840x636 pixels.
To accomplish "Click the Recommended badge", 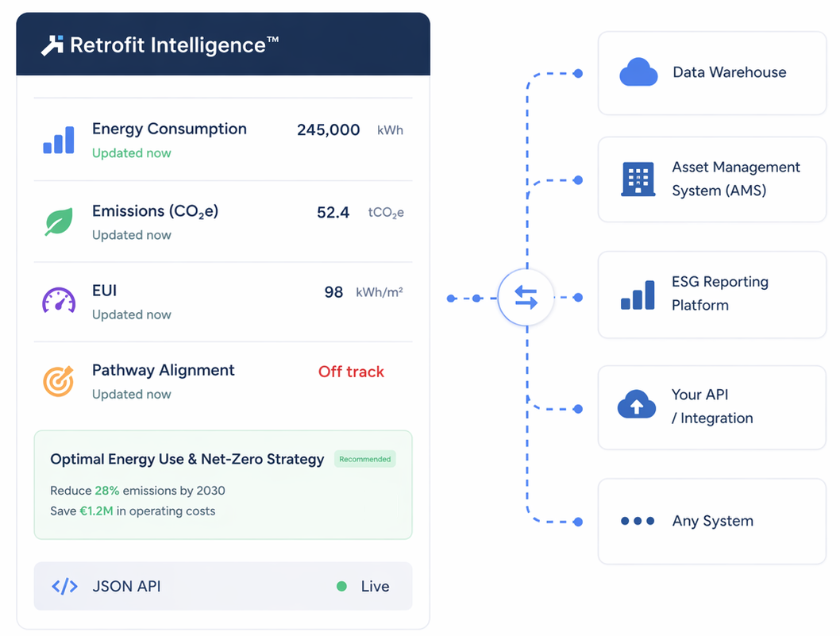I will 364,459.
